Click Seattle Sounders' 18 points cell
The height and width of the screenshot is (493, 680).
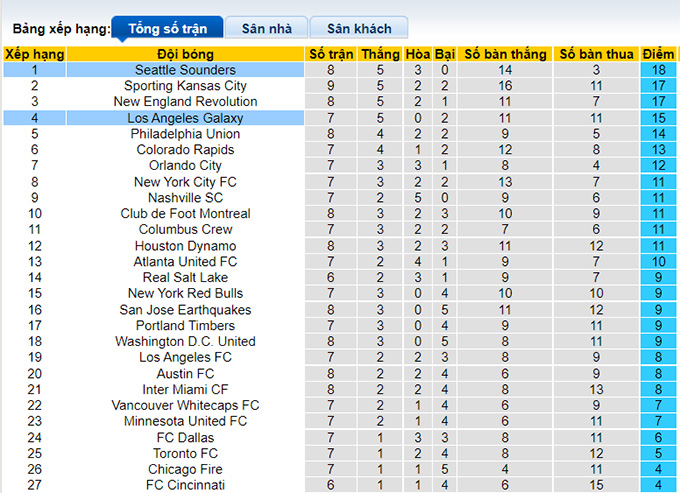[x=660, y=70]
